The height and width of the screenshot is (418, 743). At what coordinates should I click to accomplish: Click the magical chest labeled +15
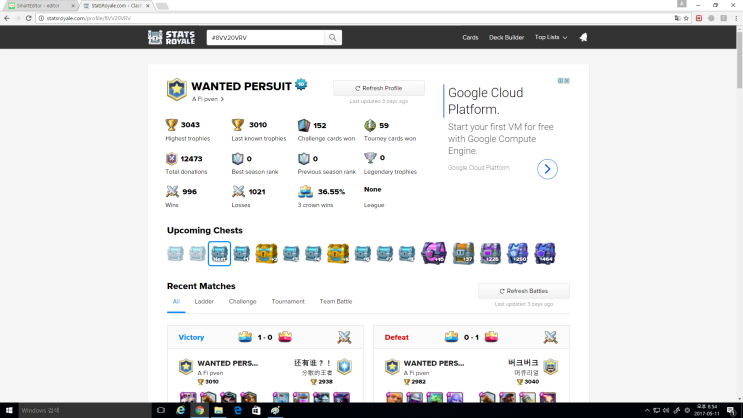[x=434, y=253]
